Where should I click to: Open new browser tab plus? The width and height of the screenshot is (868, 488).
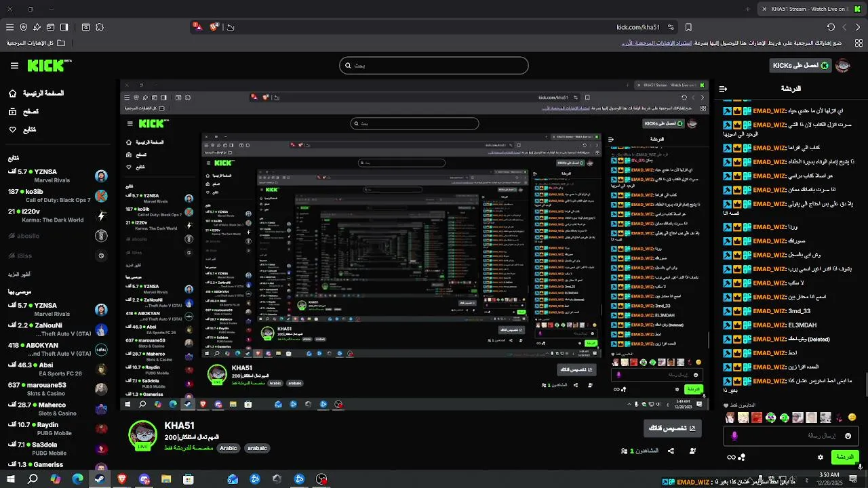(748, 9)
